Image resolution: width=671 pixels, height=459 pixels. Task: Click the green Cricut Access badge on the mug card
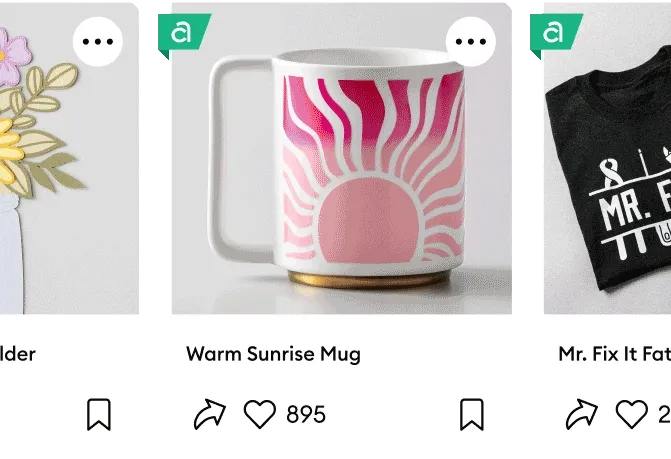[184, 36]
